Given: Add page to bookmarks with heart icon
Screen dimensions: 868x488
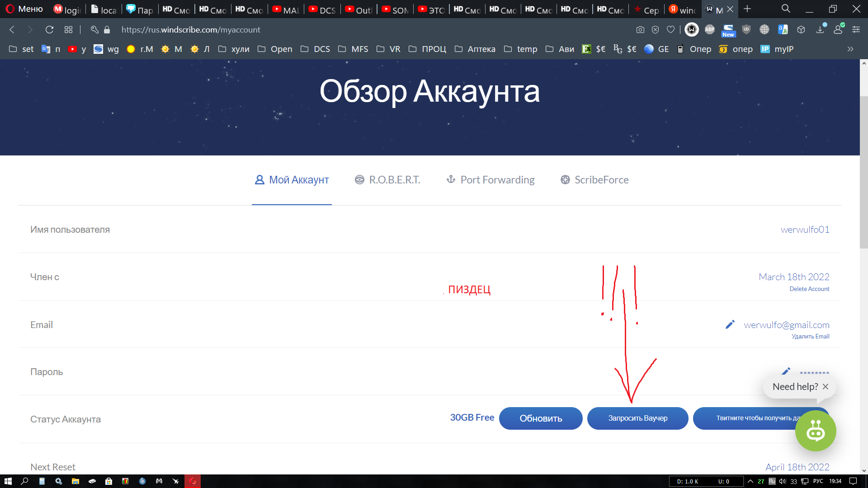Looking at the screenshot, I should coord(670,30).
